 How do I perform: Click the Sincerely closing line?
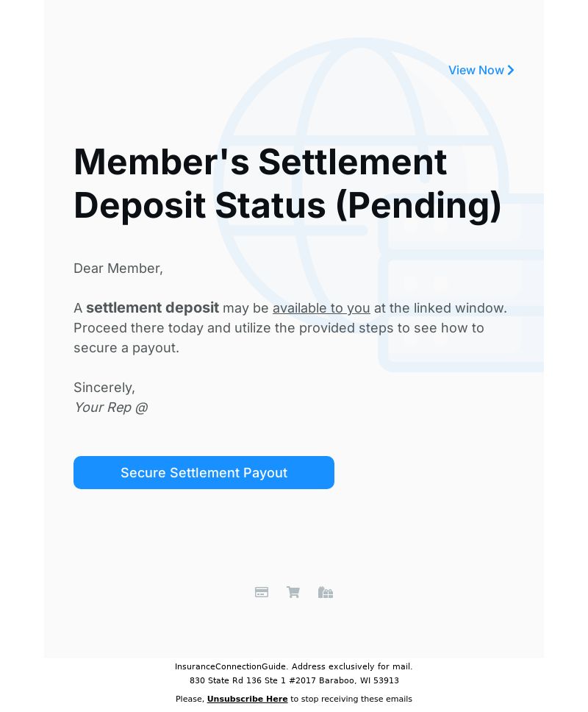click(104, 388)
